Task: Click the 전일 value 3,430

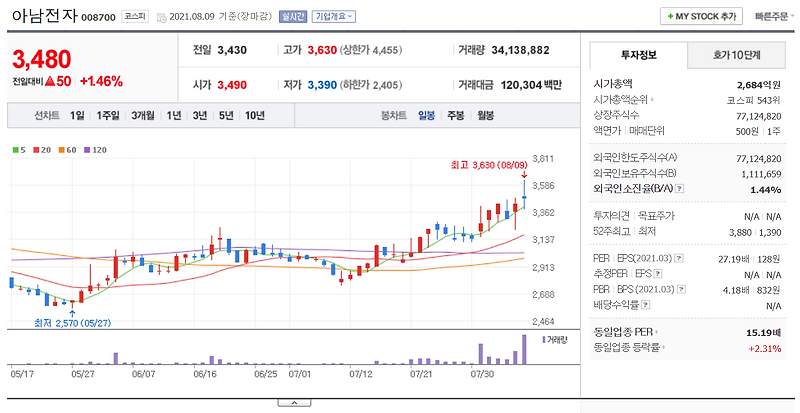Action: pos(232,50)
